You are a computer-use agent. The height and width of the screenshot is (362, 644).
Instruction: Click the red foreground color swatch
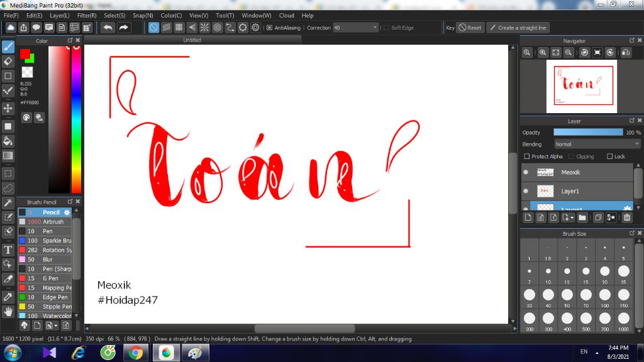pyautogui.click(x=25, y=54)
